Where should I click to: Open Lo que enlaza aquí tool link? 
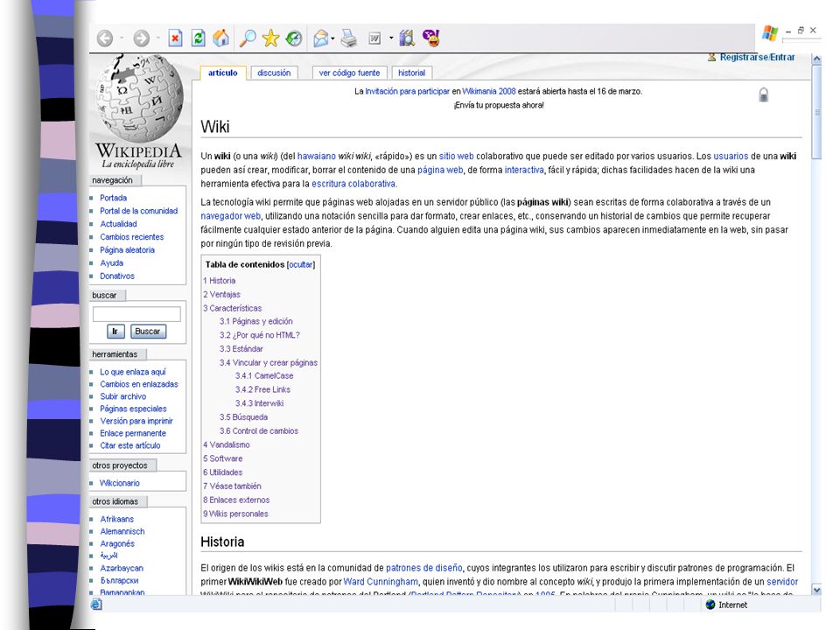[133, 372]
